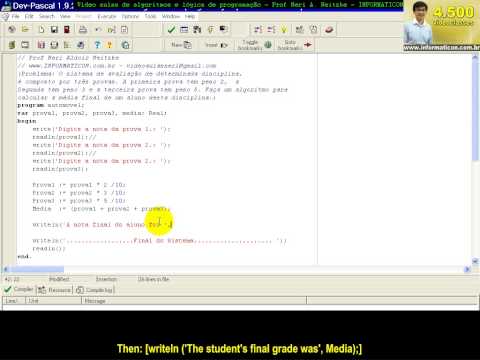
Task: Click the 'Insertion' status bar text
Action: (x=106, y=279)
